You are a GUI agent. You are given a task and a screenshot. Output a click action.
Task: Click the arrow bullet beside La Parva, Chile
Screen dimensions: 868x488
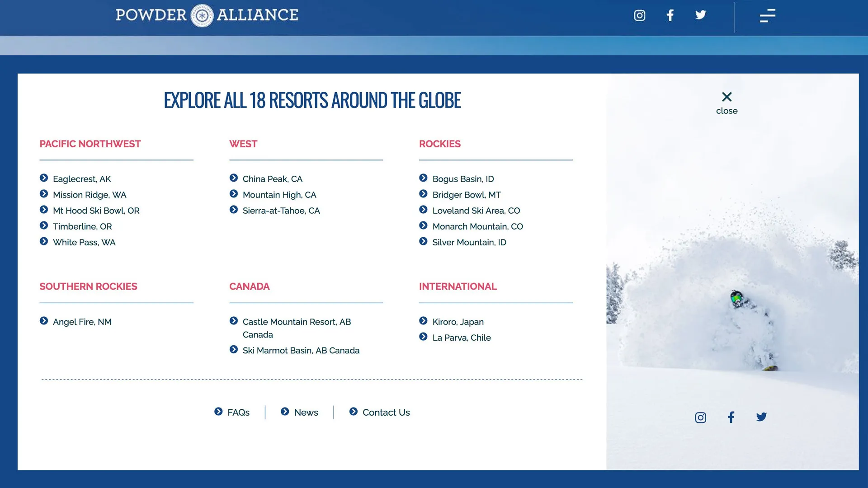click(x=423, y=337)
